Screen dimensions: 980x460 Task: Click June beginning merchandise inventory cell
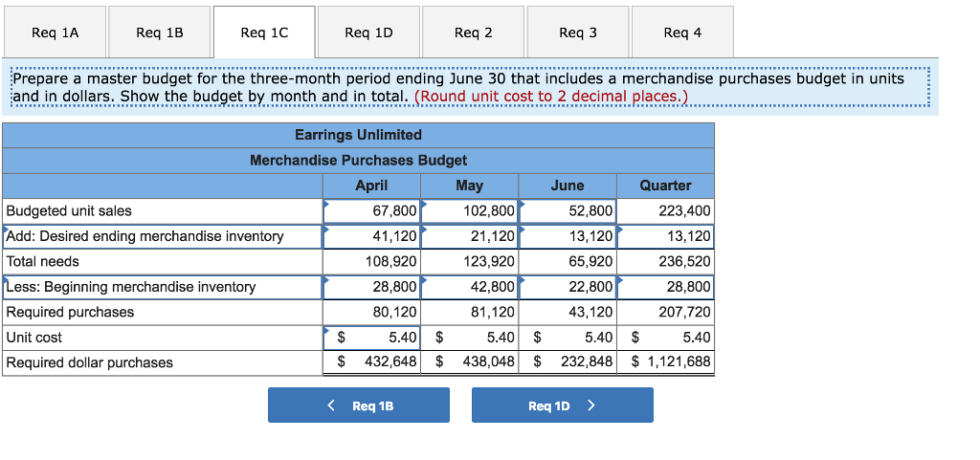pos(568,287)
